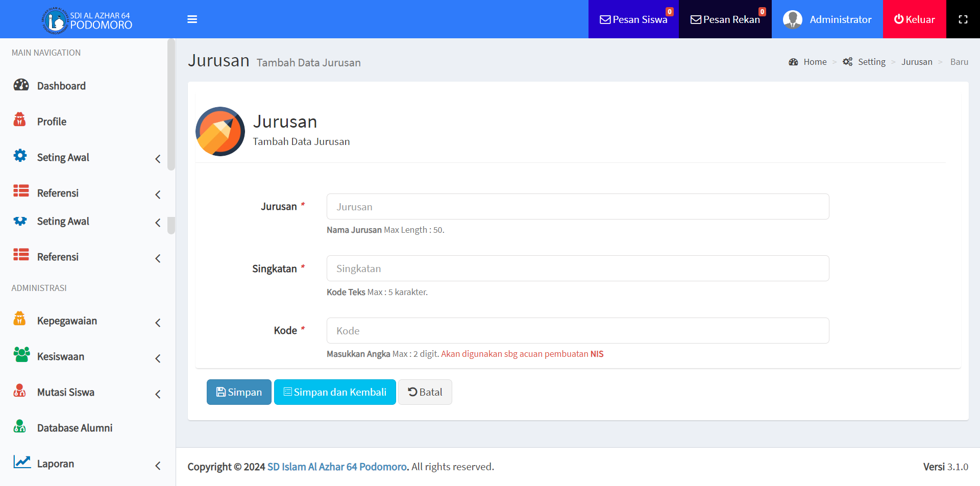The image size is (980, 486).
Task: Expand the Laporan menu chevron
Action: click(158, 466)
